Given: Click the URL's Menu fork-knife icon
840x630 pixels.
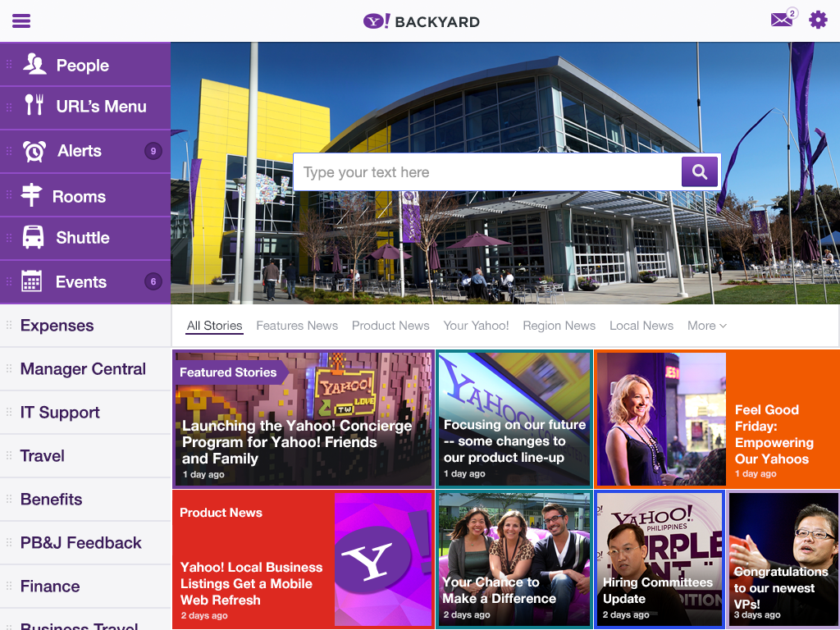Looking at the screenshot, I should pos(34,106).
